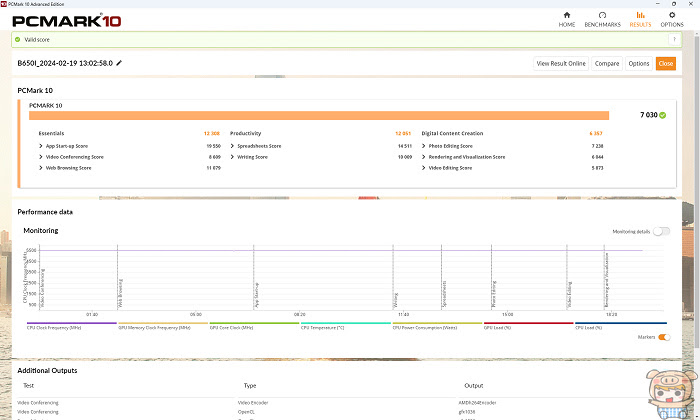Click the Benchmarks gauge icon
The height and width of the screenshot is (420, 700).
[x=602, y=15]
